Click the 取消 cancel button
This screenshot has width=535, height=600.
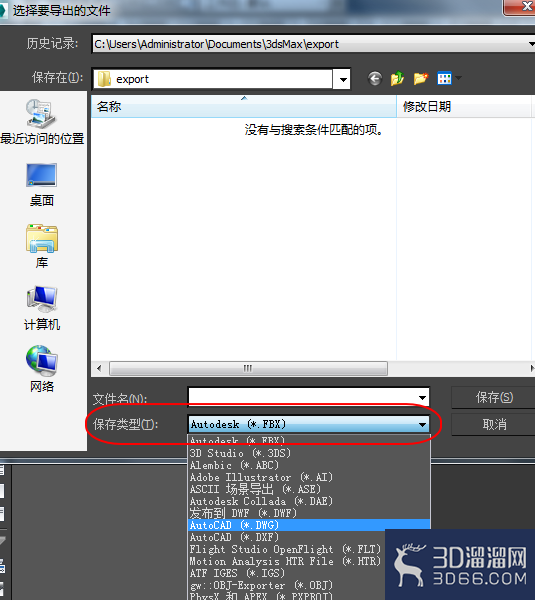(x=494, y=424)
